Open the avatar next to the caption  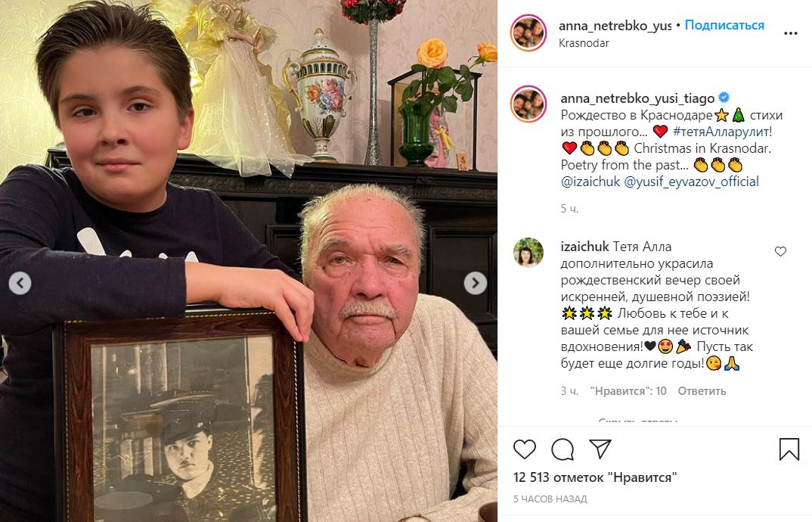click(x=528, y=104)
